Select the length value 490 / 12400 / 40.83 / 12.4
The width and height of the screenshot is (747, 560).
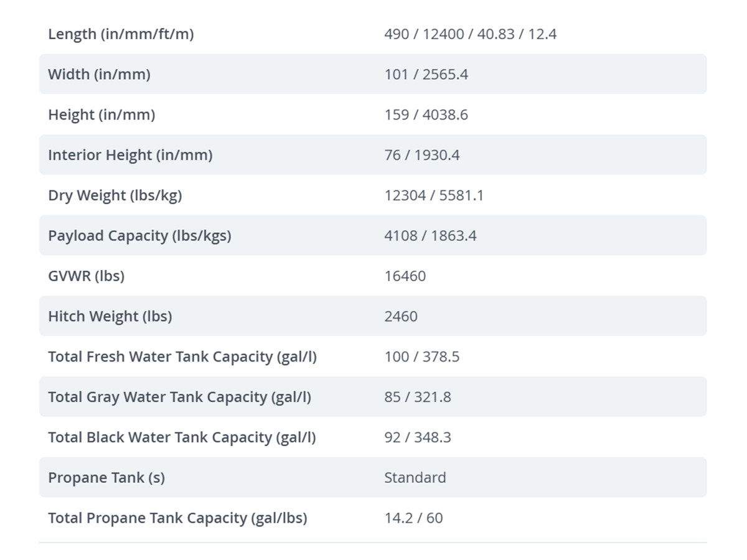tap(470, 34)
